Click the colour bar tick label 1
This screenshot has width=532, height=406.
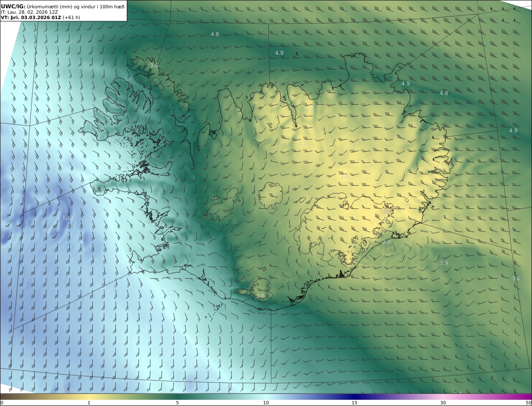(x=89, y=403)
